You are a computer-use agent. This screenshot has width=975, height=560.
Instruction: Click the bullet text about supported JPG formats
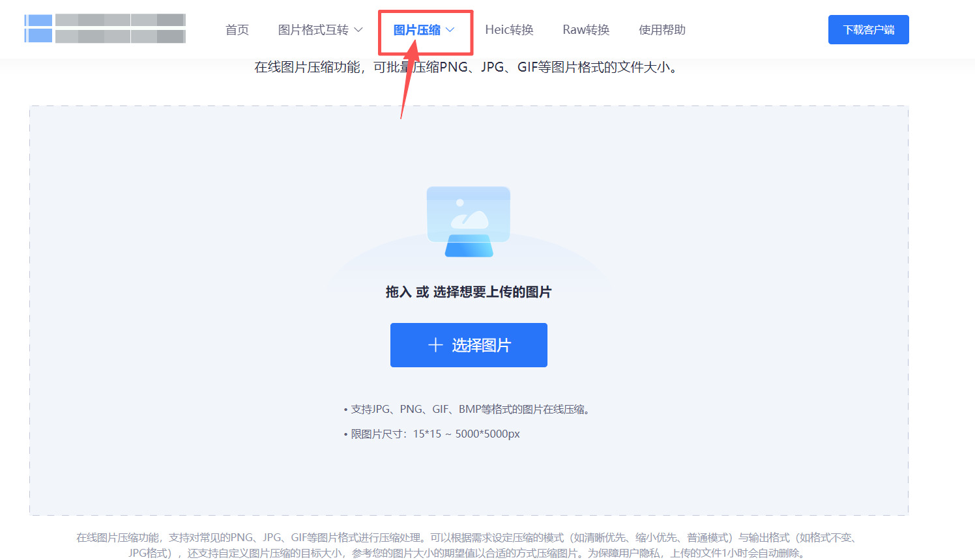click(x=468, y=409)
